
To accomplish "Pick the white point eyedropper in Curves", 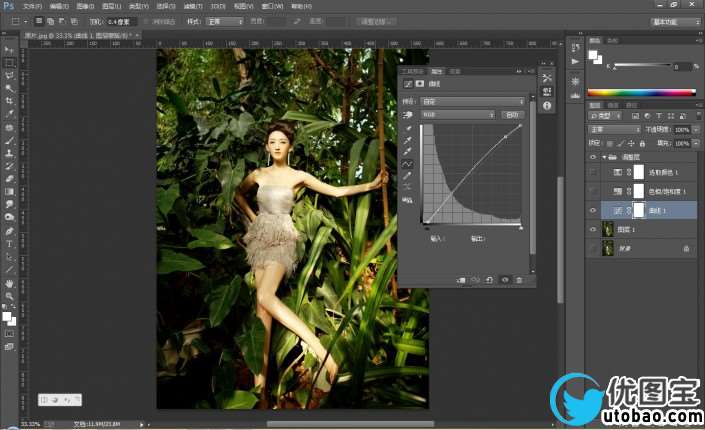I will coord(408,152).
